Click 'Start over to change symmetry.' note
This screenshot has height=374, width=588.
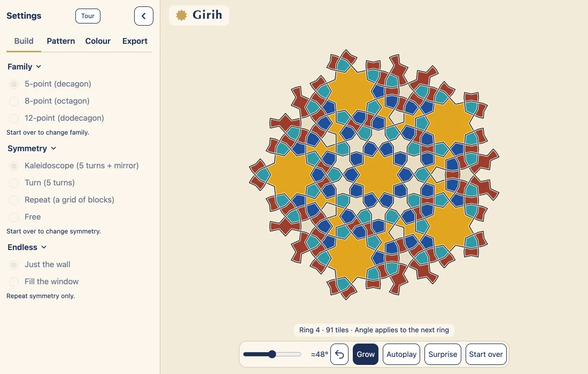click(53, 231)
